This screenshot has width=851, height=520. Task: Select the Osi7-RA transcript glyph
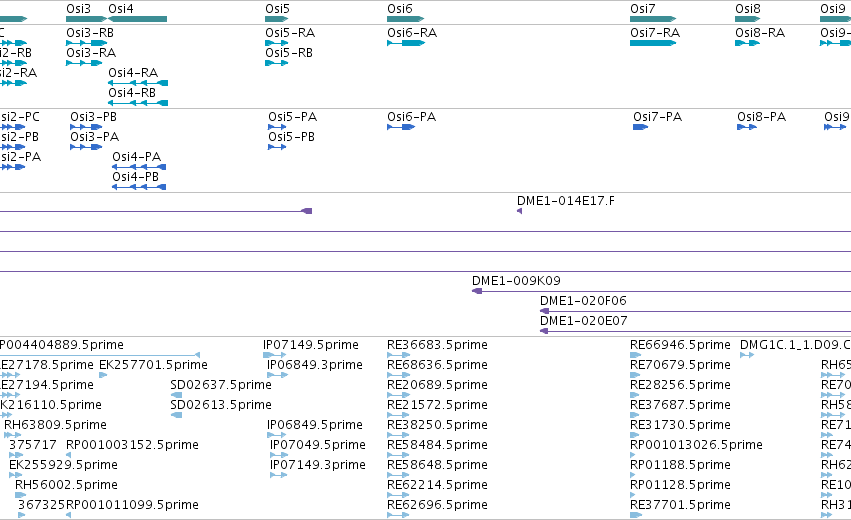(653, 43)
